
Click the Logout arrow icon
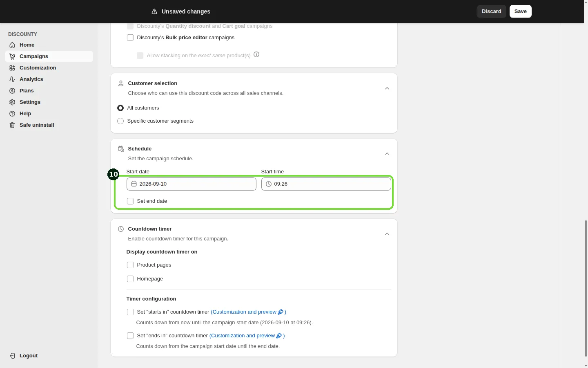pos(12,356)
